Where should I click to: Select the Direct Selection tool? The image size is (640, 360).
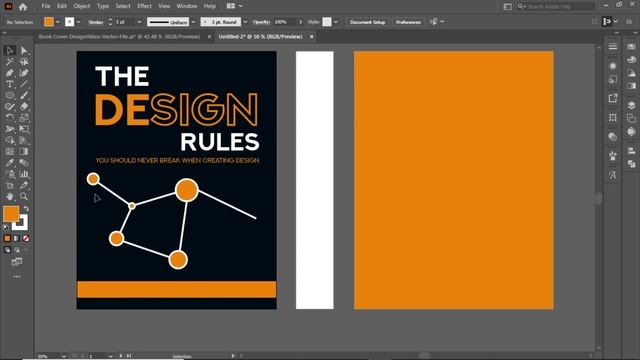(x=24, y=50)
